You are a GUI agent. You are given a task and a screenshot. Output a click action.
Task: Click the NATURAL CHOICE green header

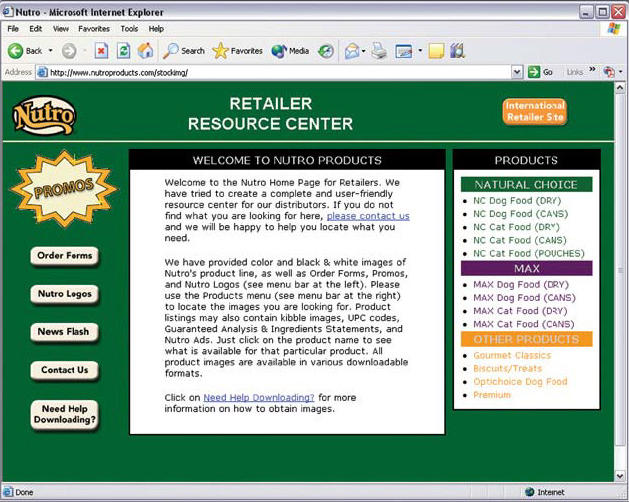(526, 185)
